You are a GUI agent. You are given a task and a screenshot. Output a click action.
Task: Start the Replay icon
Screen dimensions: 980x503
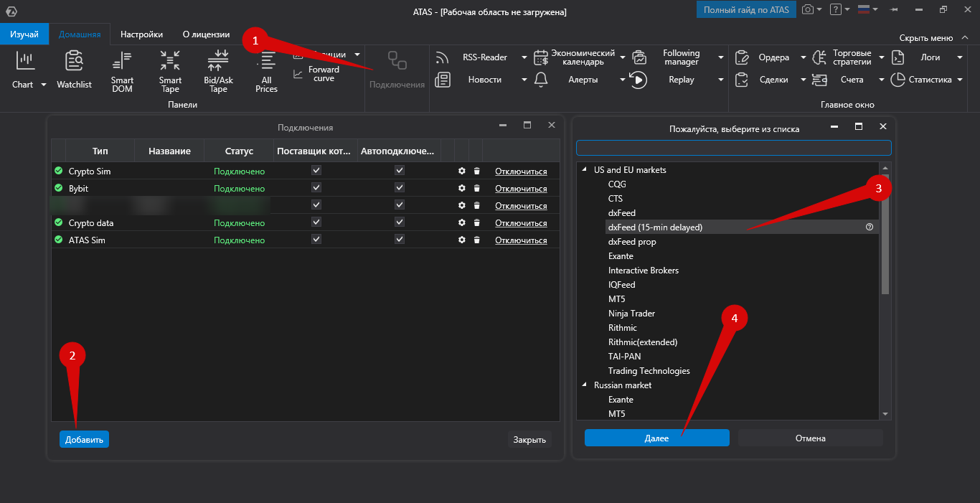pyautogui.click(x=639, y=80)
